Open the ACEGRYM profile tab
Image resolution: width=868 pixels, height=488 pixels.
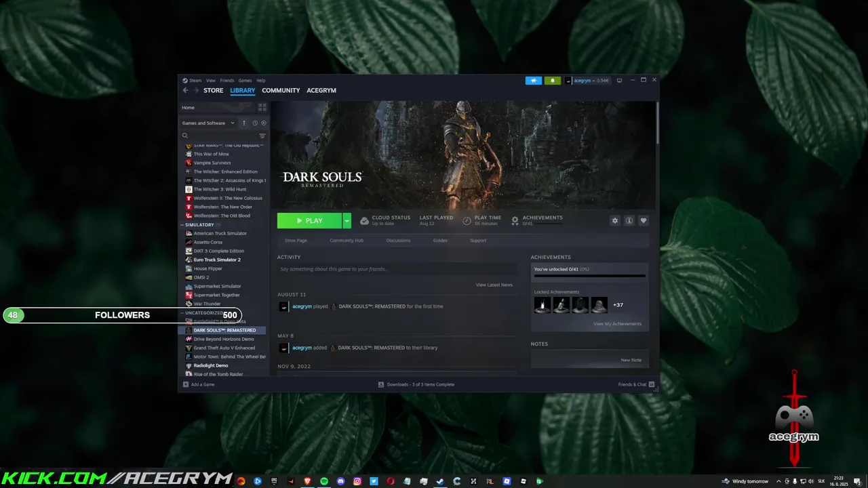[321, 90]
